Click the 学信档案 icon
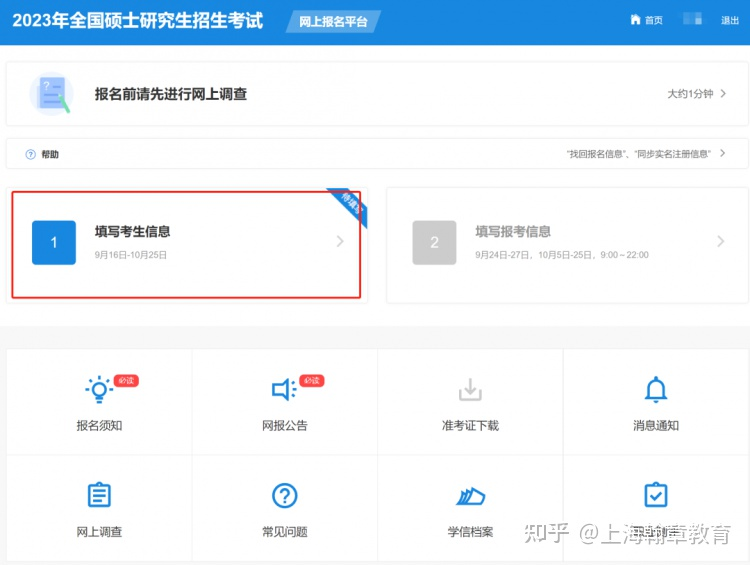Viewport: 750px width, 565px height. (471, 496)
